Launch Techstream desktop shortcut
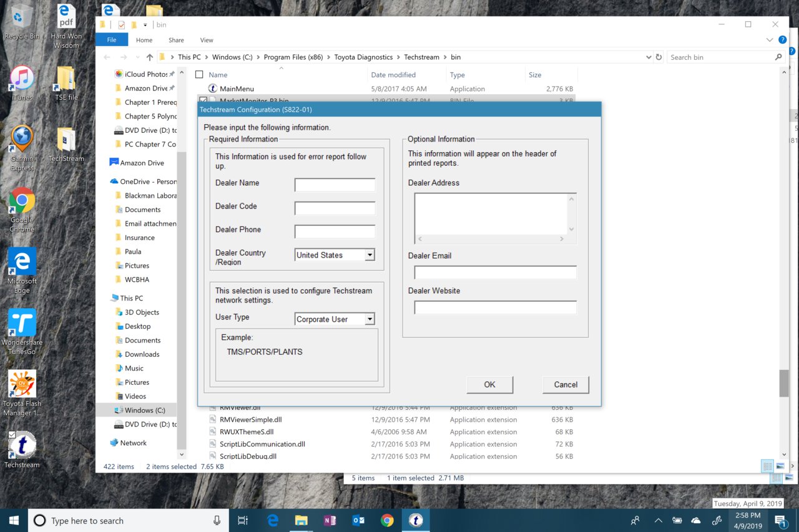 (22, 449)
